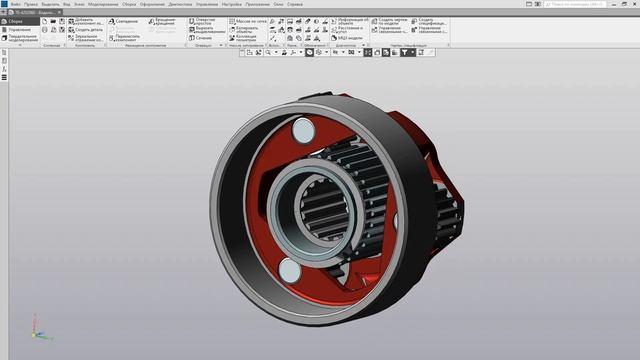Screen dimensions: 640x360
Task: Open the Выделить menu
Action: coord(50,4)
